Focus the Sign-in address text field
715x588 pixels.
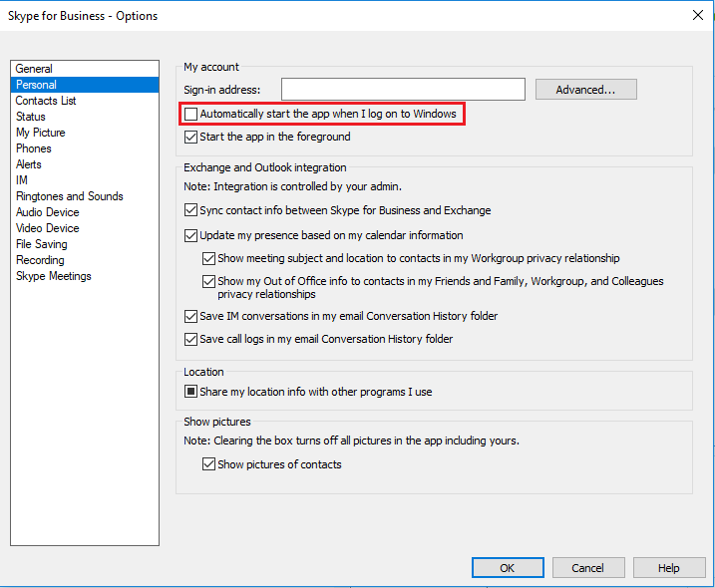pos(403,90)
